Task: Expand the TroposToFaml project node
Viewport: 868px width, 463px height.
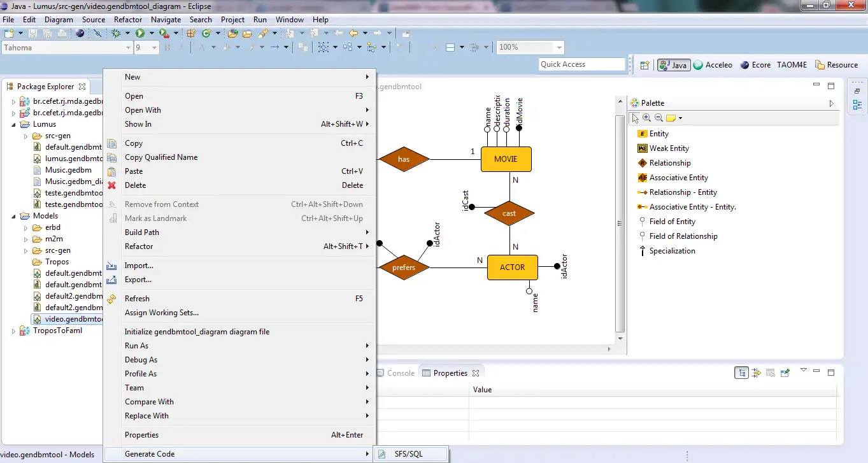Action: point(14,331)
